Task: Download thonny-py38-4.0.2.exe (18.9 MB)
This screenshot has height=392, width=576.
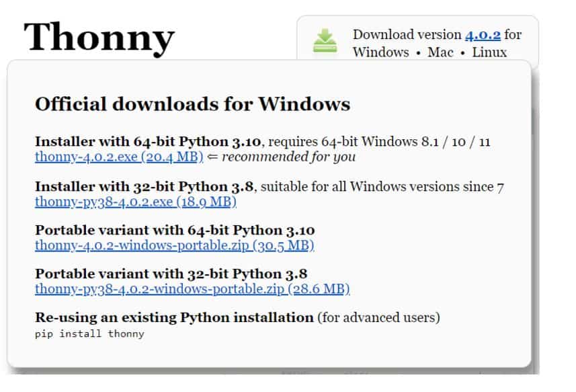Action: tap(135, 202)
